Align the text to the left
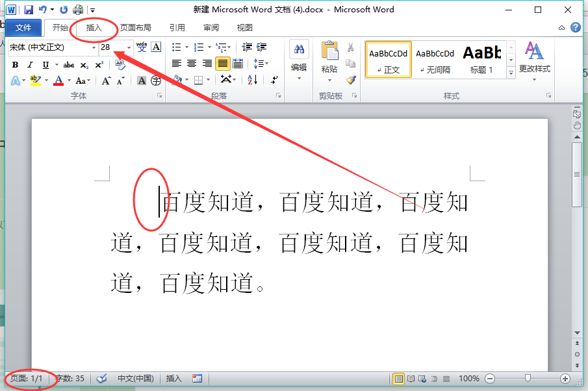The height and width of the screenshot is (391, 588). [177, 64]
